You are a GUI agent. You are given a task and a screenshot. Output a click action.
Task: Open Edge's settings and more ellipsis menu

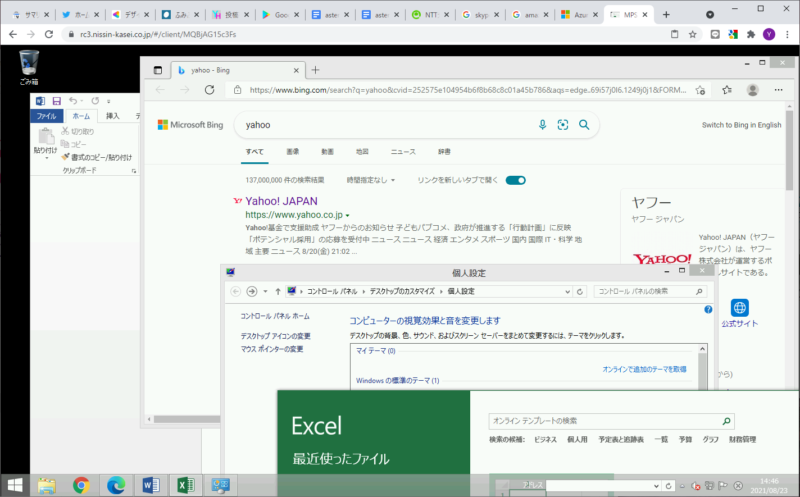tap(778, 90)
